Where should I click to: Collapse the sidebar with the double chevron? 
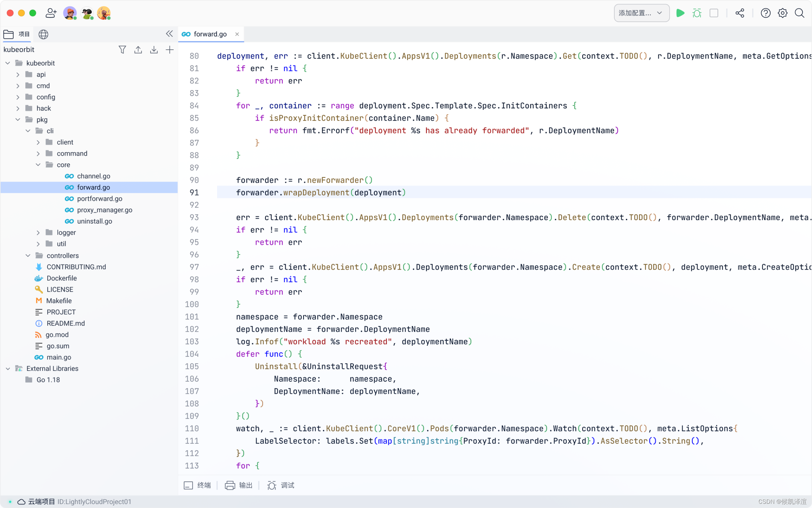click(x=169, y=34)
